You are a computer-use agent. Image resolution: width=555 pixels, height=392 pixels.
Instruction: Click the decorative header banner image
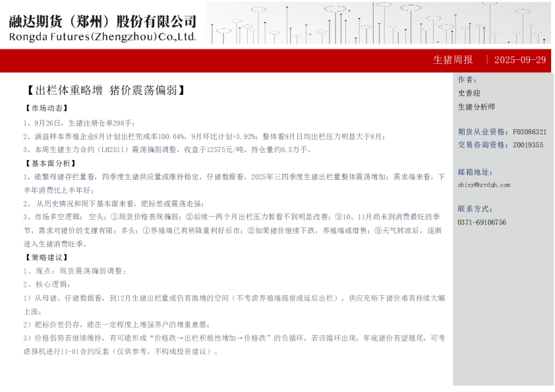(378, 22)
